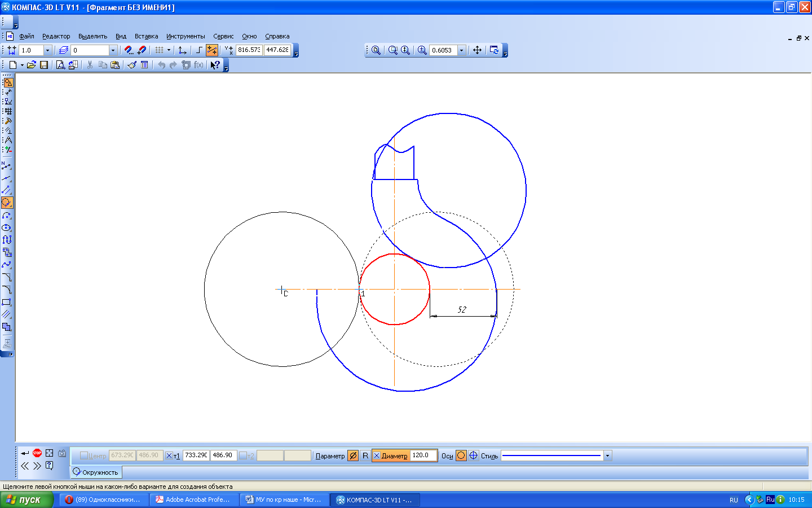Enable drawing circle with axes
This screenshot has height=508, width=812.
pyautogui.click(x=473, y=456)
